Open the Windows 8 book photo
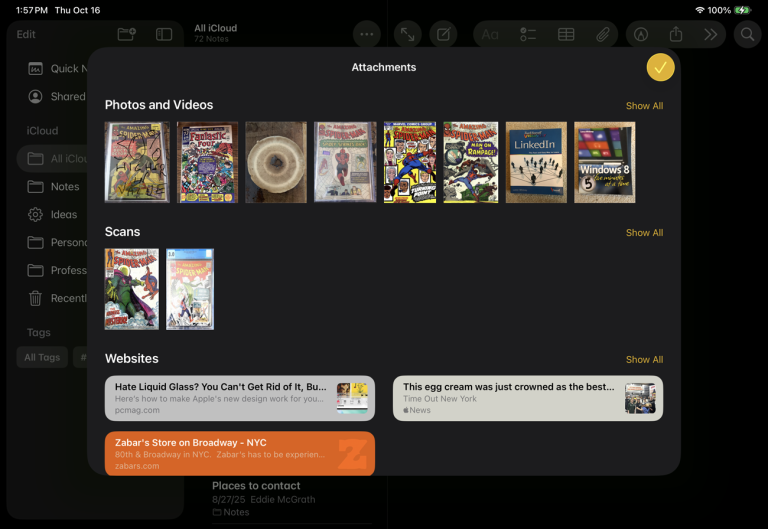 604,162
